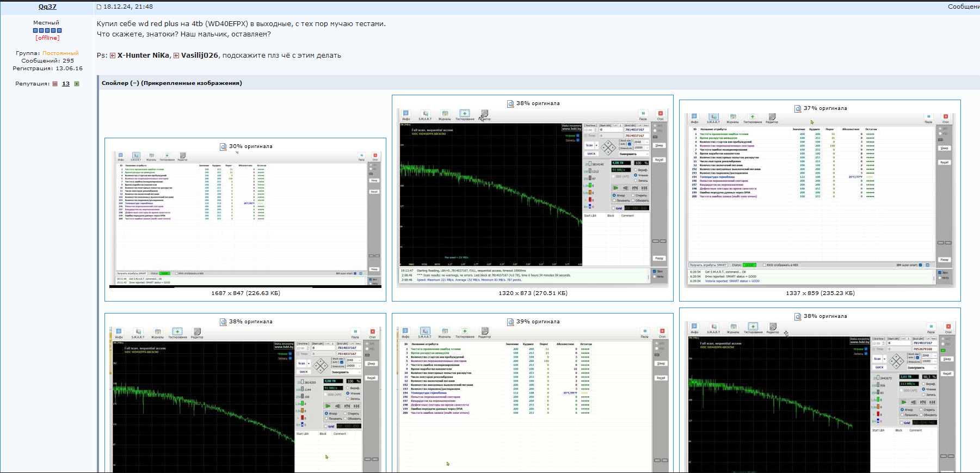Click the Постоянный group label
The height and width of the screenshot is (473, 980).
pyautogui.click(x=60, y=53)
